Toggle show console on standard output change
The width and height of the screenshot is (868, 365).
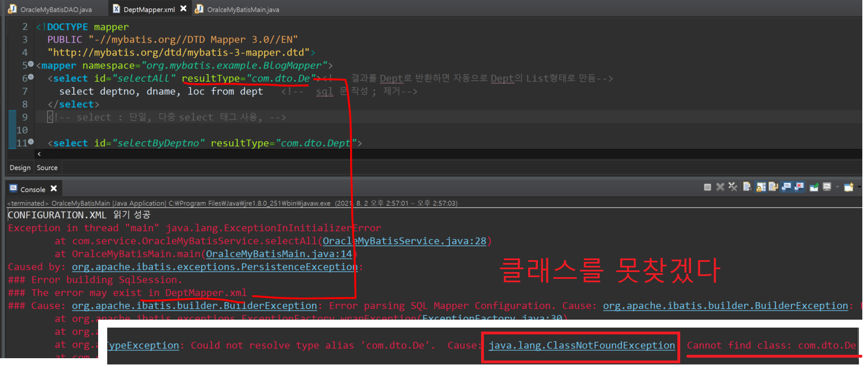pos(786,186)
